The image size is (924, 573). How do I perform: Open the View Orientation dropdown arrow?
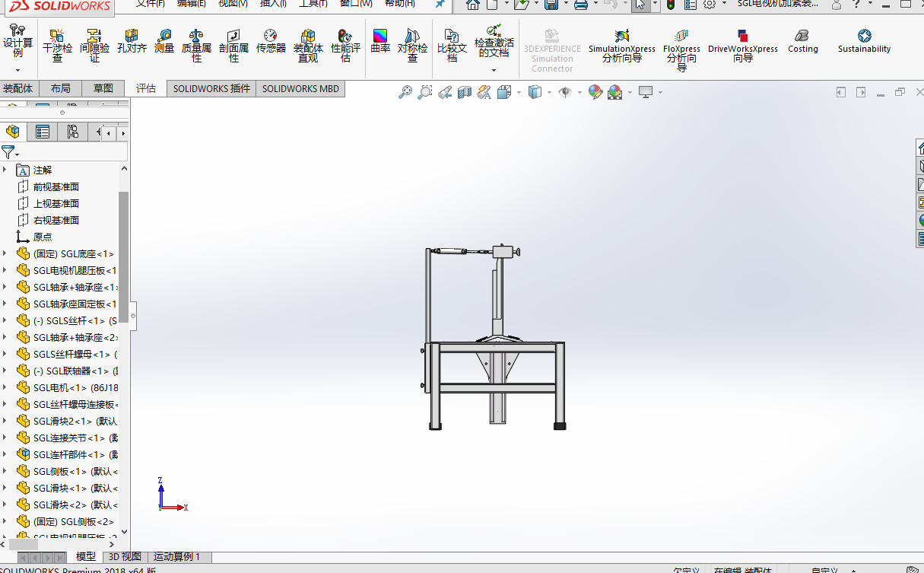519,92
